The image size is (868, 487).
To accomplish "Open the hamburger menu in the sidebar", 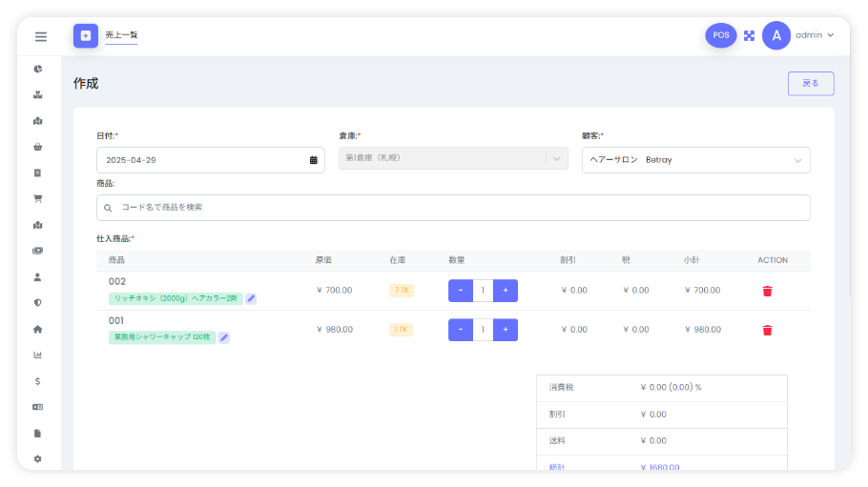I will [41, 36].
